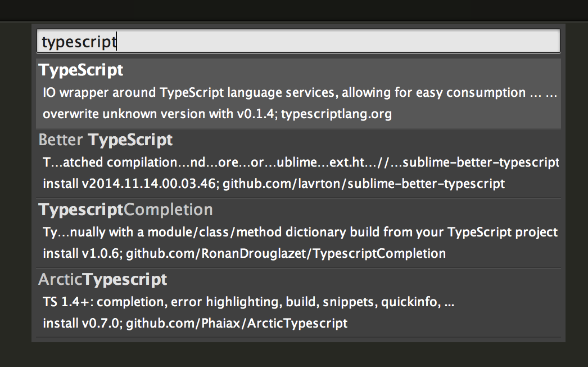Viewport: 588px width, 367px height.
Task: Click 'IO wrapper around TypeScript language services' description
Action: [300, 92]
